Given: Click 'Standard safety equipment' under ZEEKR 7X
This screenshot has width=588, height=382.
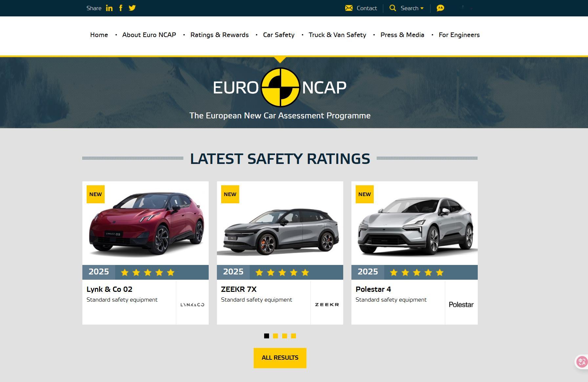Looking at the screenshot, I should tap(257, 300).
